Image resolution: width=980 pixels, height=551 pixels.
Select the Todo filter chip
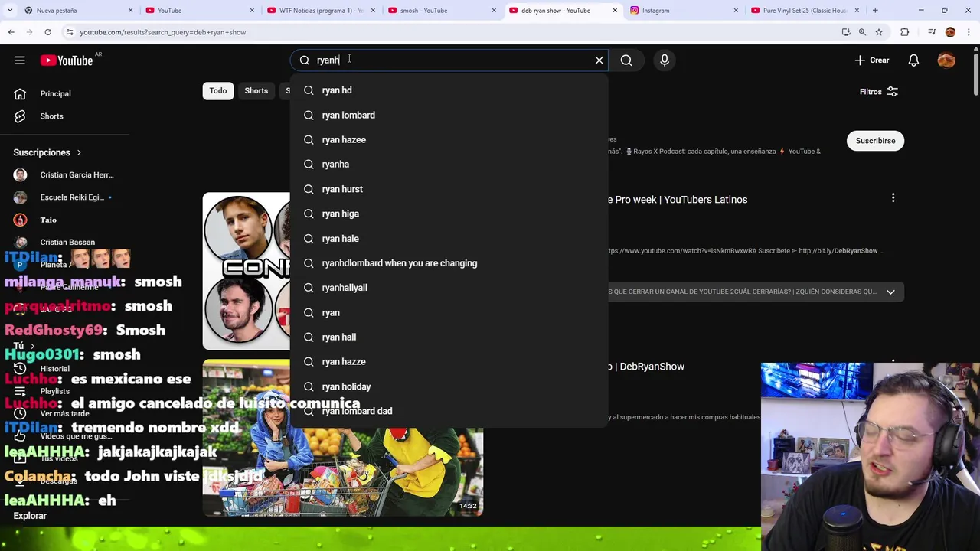[218, 91]
